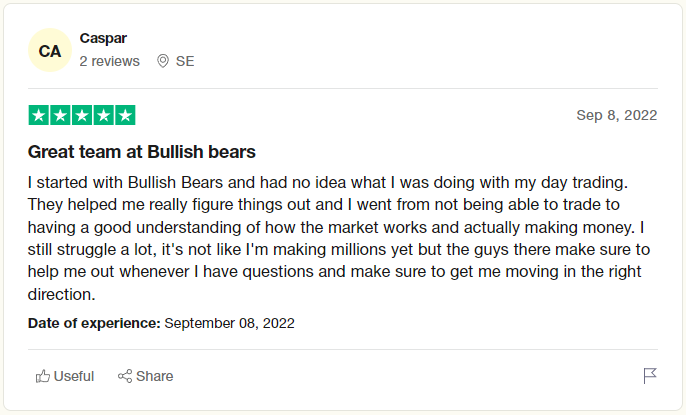Open the CA avatar circle

pyautogui.click(x=50, y=50)
